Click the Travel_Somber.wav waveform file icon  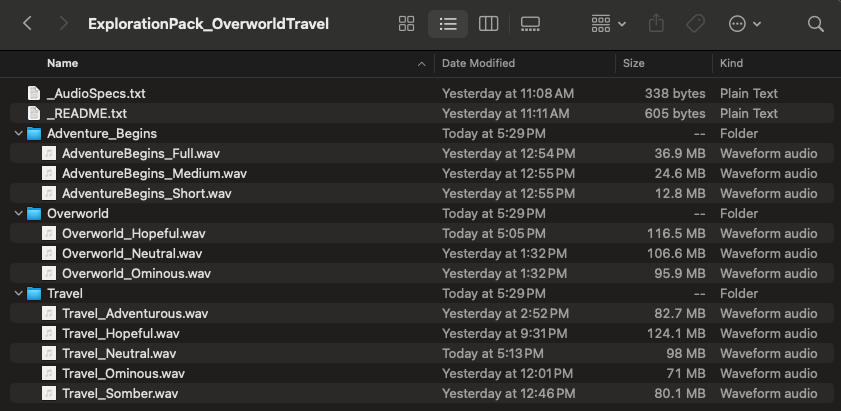click(x=49, y=393)
